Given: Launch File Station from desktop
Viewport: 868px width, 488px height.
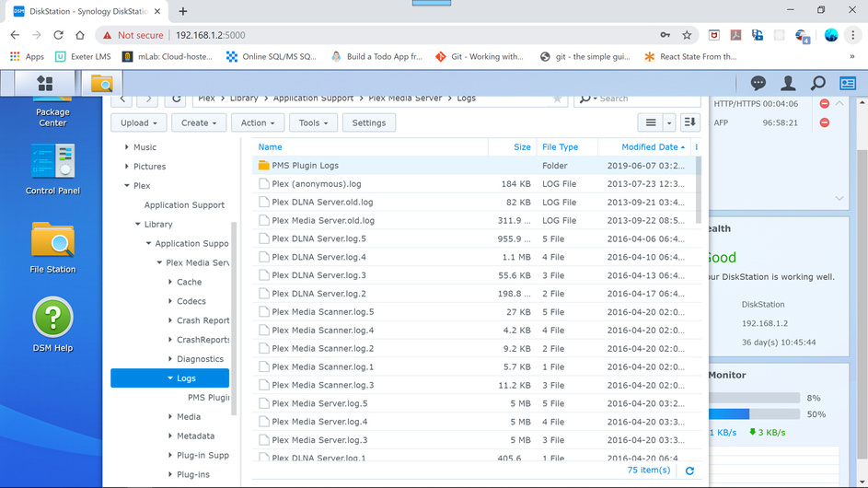Looking at the screenshot, I should click(52, 247).
